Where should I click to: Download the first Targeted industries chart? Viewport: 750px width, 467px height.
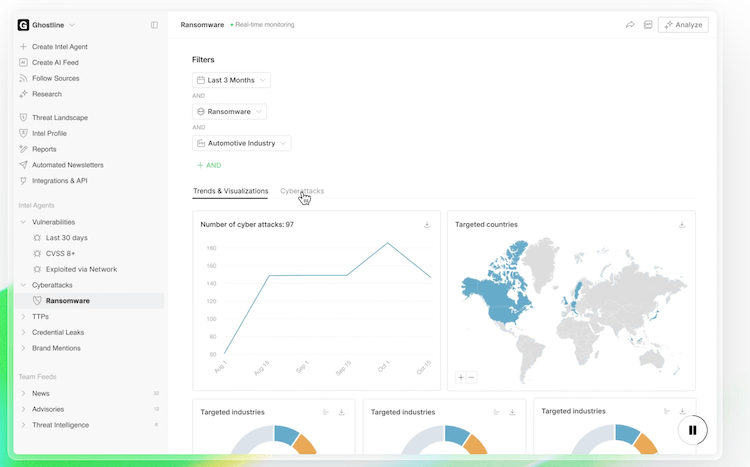tap(342, 412)
